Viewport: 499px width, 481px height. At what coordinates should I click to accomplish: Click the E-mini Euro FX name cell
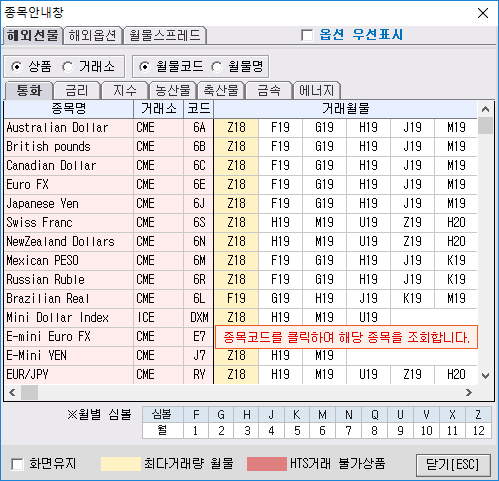(x=69, y=337)
